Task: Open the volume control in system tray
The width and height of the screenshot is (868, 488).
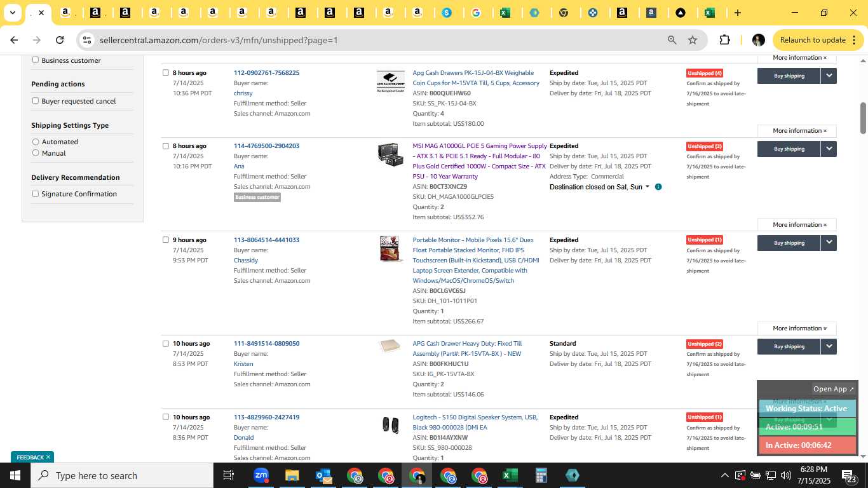Action: pyautogui.click(x=786, y=475)
